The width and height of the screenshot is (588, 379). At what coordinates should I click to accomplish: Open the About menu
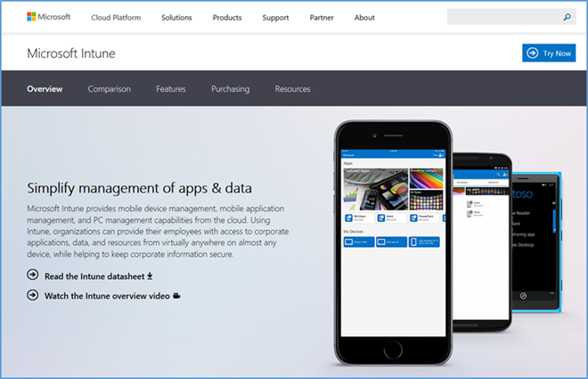(364, 17)
